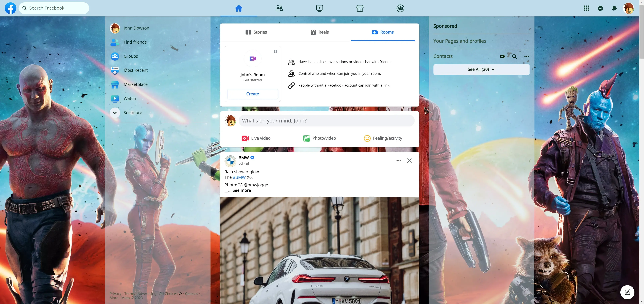Viewport: 644px width, 304px height.
Task: Click the John's Room video camera icon
Action: [x=252, y=58]
